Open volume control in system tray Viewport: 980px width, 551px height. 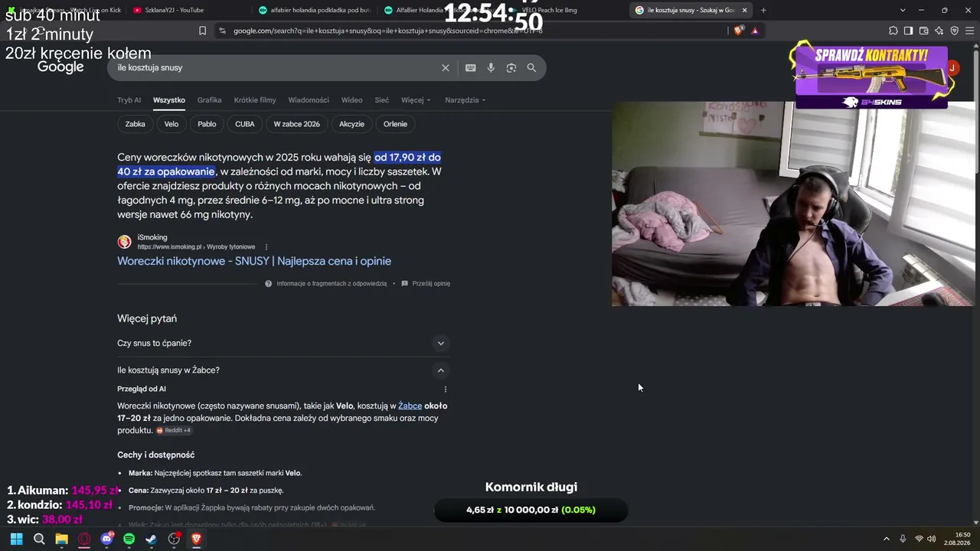pos(932,539)
